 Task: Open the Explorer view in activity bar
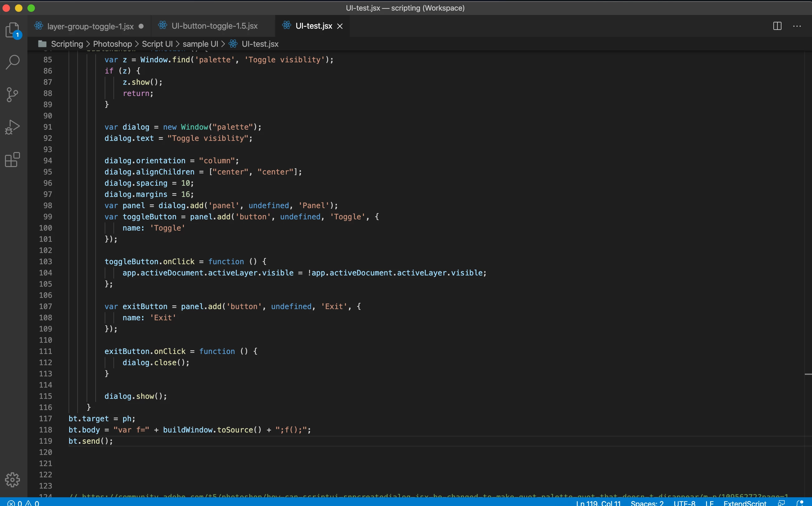pyautogui.click(x=13, y=30)
